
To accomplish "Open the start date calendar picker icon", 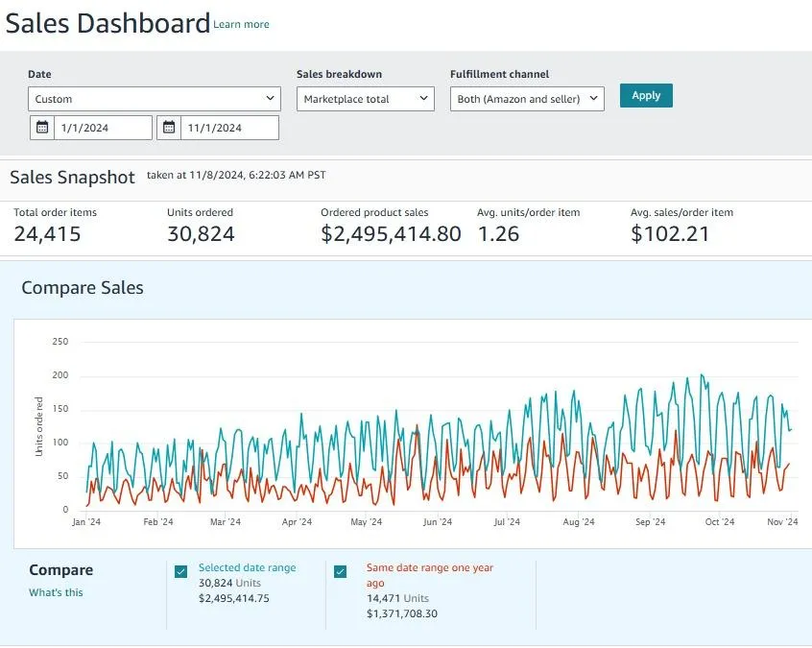I will [42, 128].
